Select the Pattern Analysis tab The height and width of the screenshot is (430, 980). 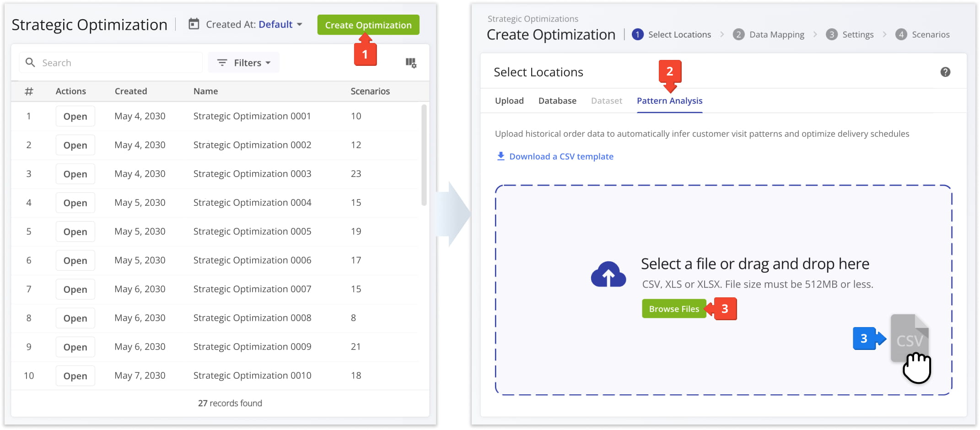669,101
